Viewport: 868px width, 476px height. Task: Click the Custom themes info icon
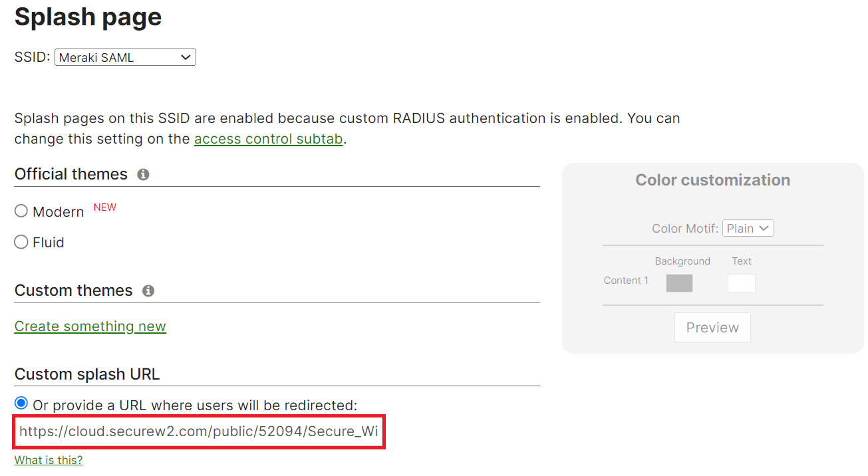click(148, 291)
